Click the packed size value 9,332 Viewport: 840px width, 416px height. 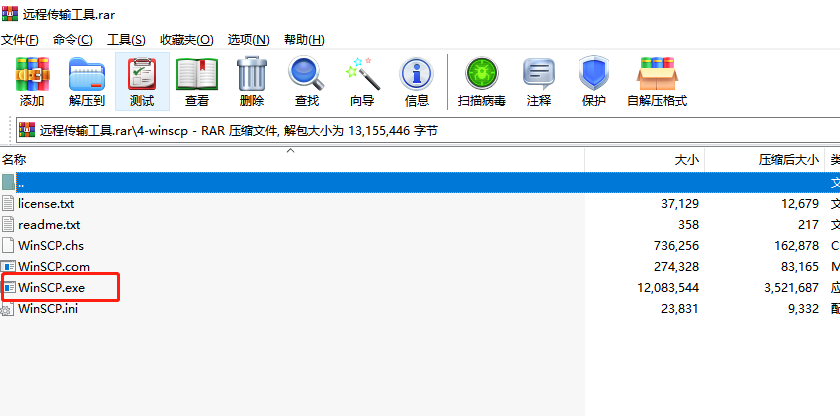(x=804, y=308)
